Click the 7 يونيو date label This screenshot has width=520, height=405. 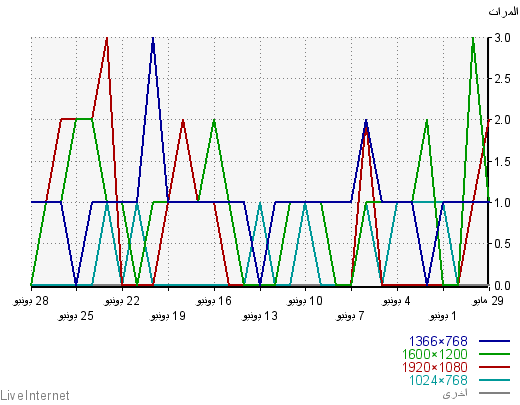click(x=350, y=316)
